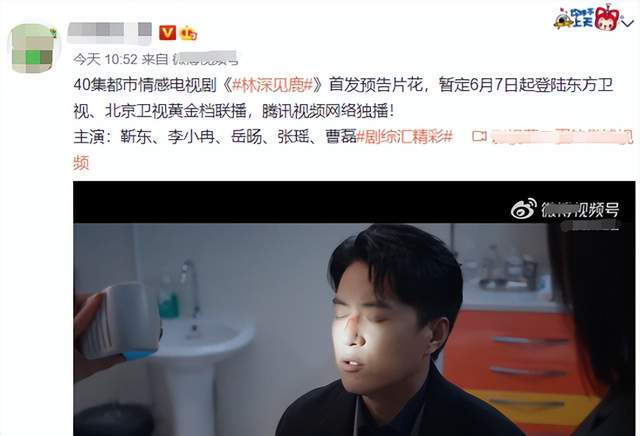640x436 pixels.
Task: Click the small video camera link icon
Action: tap(479, 136)
